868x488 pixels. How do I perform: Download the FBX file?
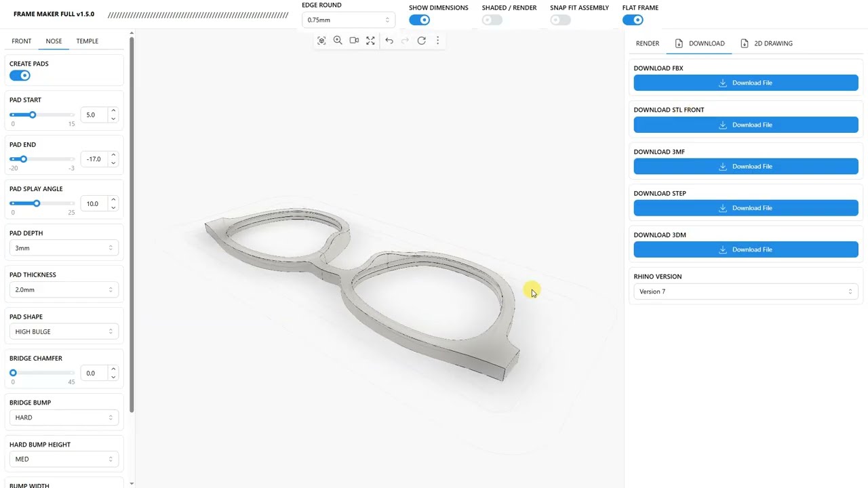click(x=746, y=83)
